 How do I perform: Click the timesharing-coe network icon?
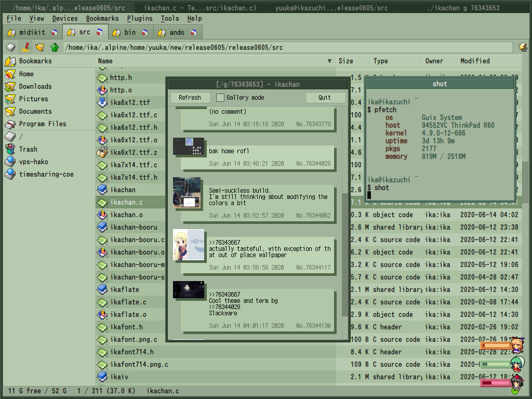[x=10, y=174]
